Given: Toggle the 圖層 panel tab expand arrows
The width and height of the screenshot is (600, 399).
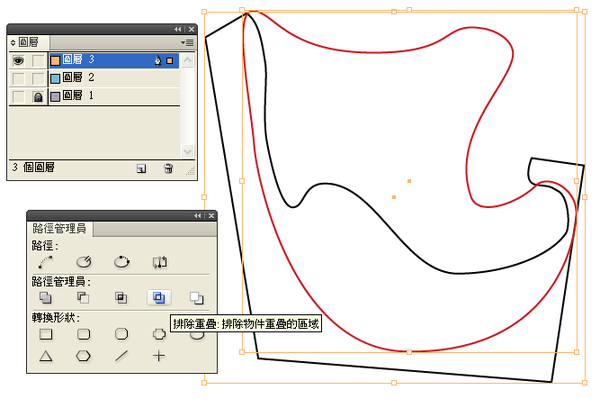Looking at the screenshot, I should (x=13, y=42).
